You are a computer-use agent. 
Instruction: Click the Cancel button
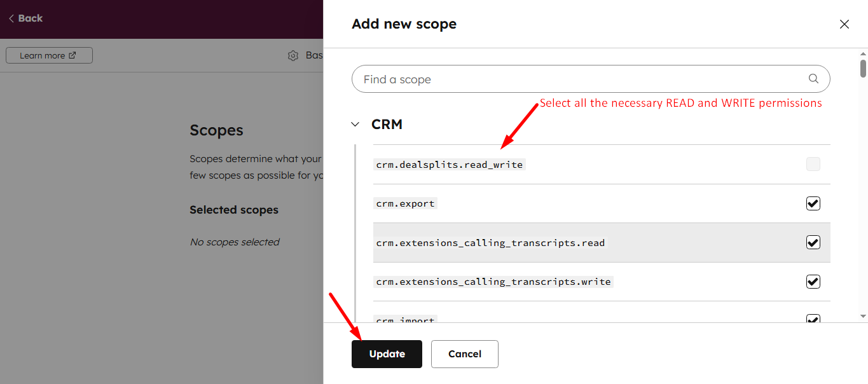[464, 353]
